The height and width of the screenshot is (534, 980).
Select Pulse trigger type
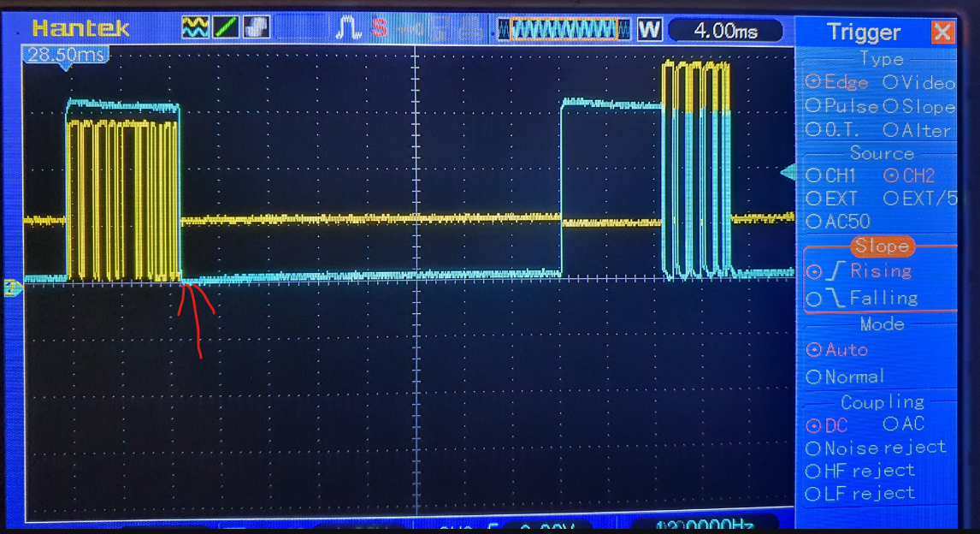pyautogui.click(x=841, y=106)
